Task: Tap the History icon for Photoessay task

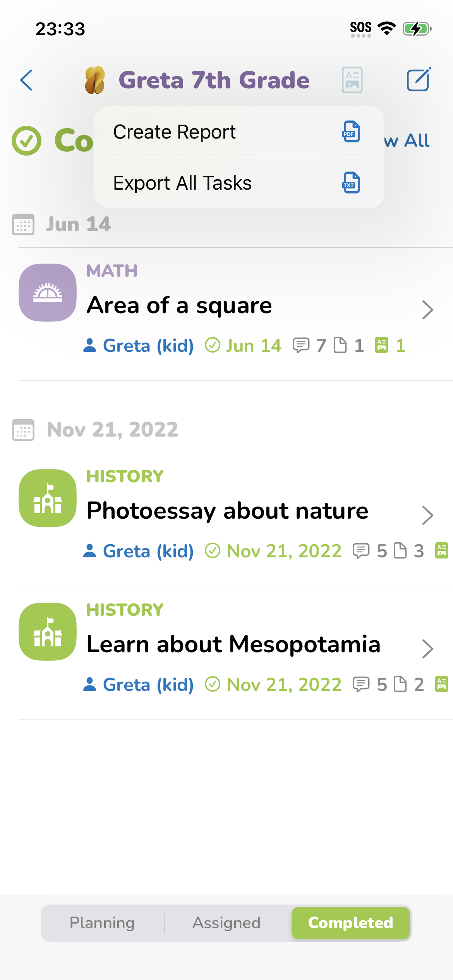Action: click(48, 498)
